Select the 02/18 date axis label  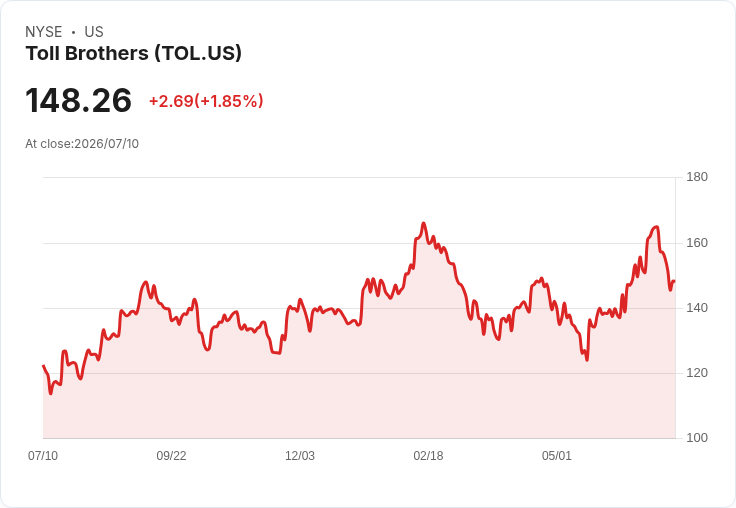click(x=428, y=455)
